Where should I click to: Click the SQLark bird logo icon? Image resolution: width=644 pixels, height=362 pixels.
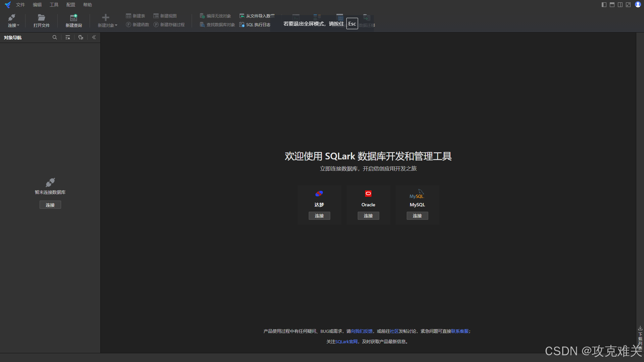8,5
